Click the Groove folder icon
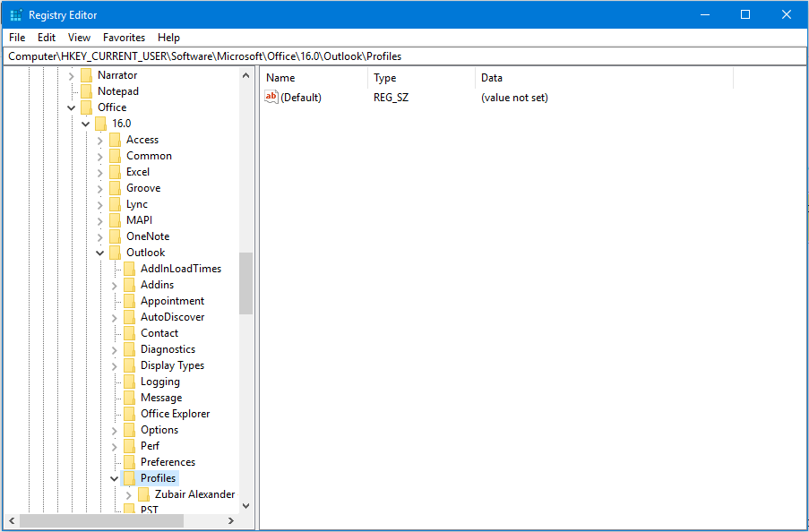The image size is (809, 532). coord(116,188)
